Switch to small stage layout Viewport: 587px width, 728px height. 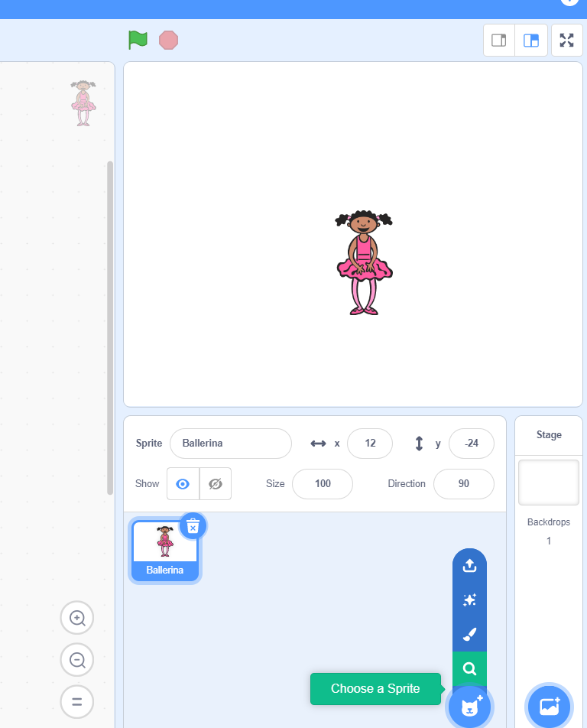[x=499, y=41]
